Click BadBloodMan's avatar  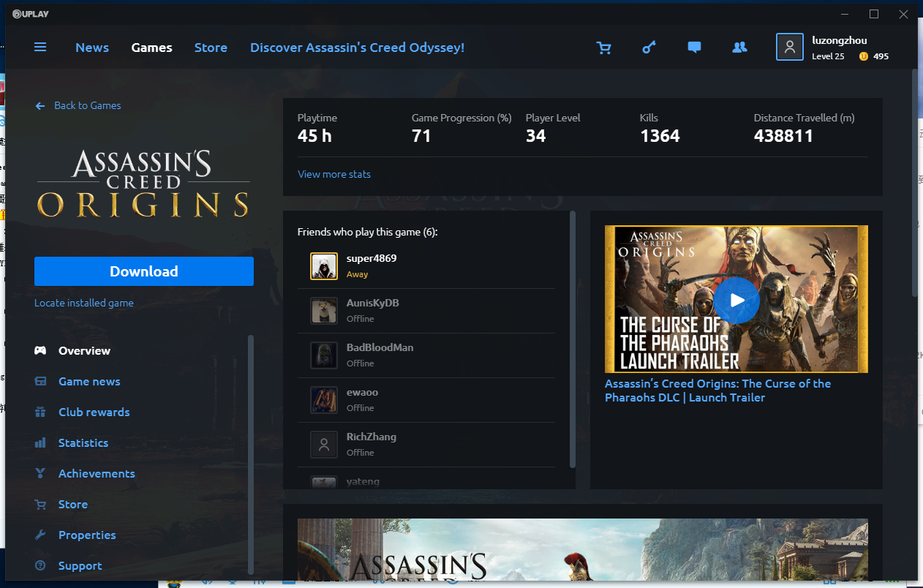[x=324, y=355]
